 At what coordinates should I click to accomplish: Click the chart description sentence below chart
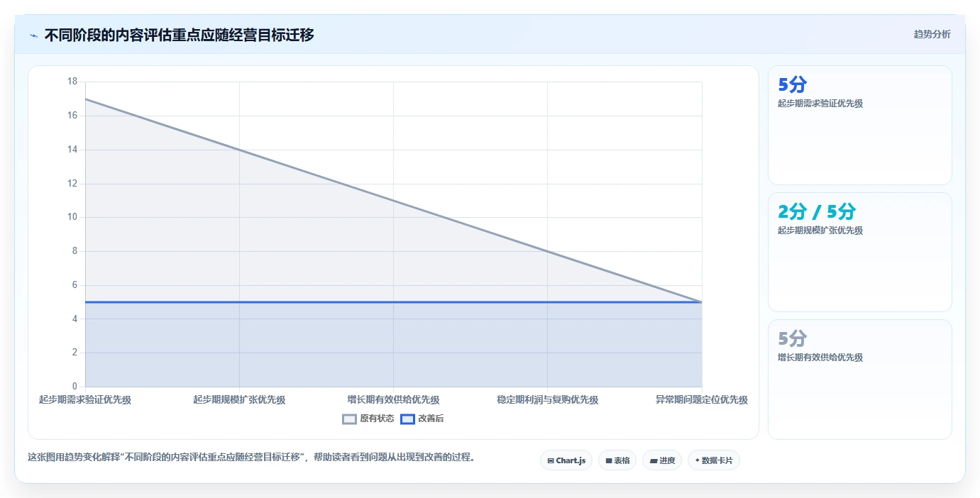click(251, 458)
